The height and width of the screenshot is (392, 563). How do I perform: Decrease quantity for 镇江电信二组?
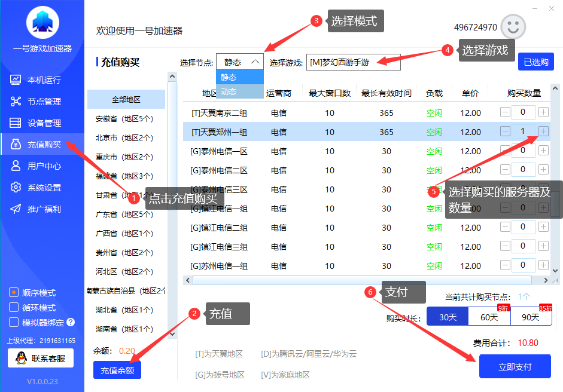point(505,227)
